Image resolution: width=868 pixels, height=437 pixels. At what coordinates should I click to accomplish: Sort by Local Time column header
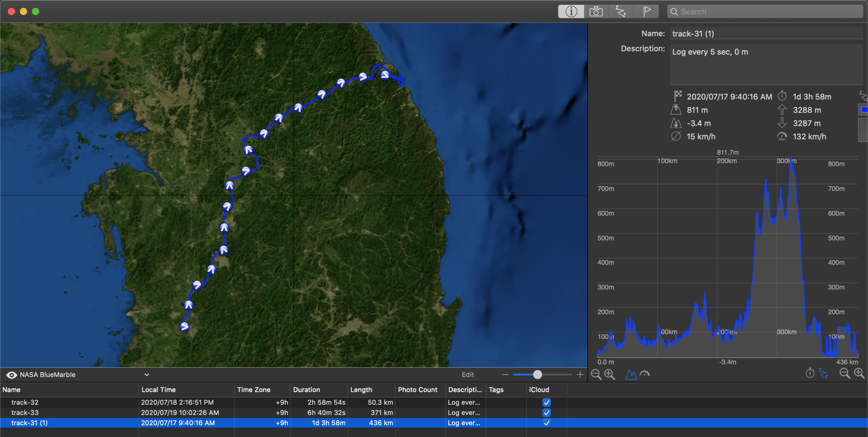pyautogui.click(x=186, y=390)
